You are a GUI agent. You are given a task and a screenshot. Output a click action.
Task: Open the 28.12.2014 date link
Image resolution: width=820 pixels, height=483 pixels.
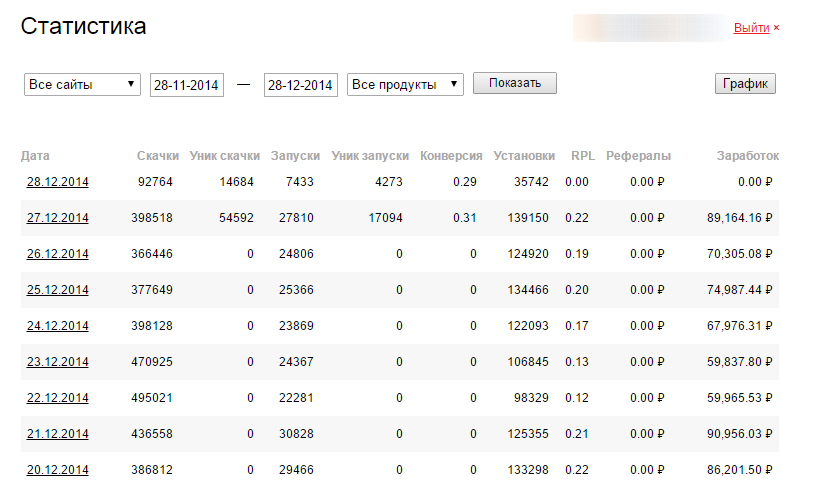[57, 182]
